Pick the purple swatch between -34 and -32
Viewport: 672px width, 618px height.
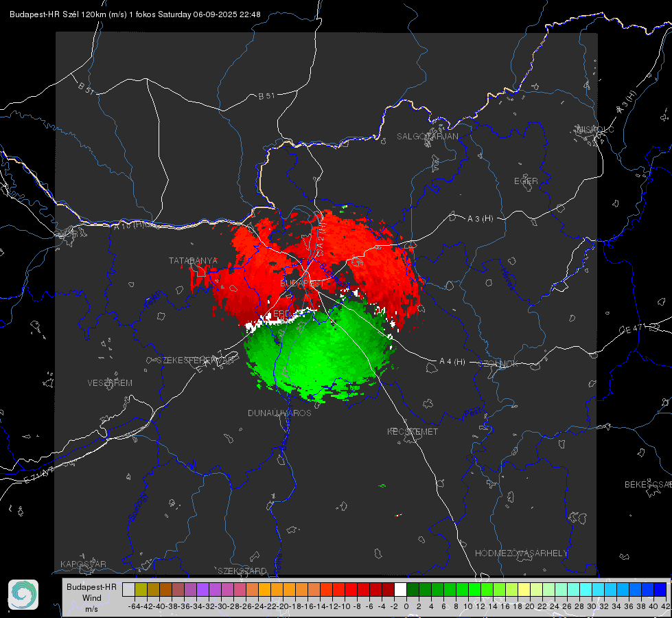pyautogui.click(x=202, y=589)
